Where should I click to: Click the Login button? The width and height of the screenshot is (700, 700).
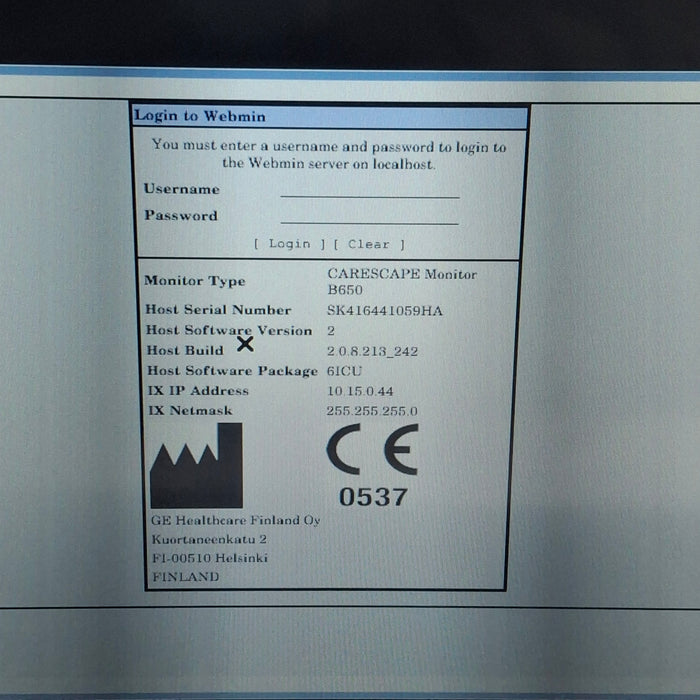pyautogui.click(x=290, y=244)
